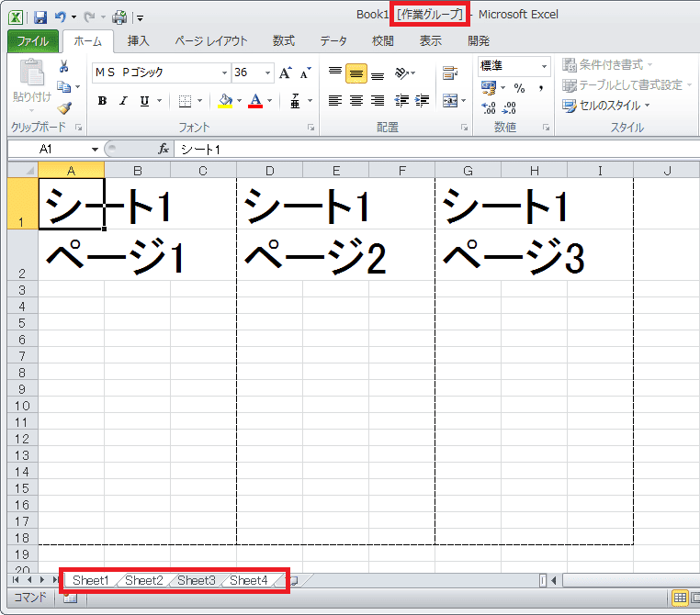Toggle Italic formatting
The image size is (700, 615).
[x=123, y=101]
